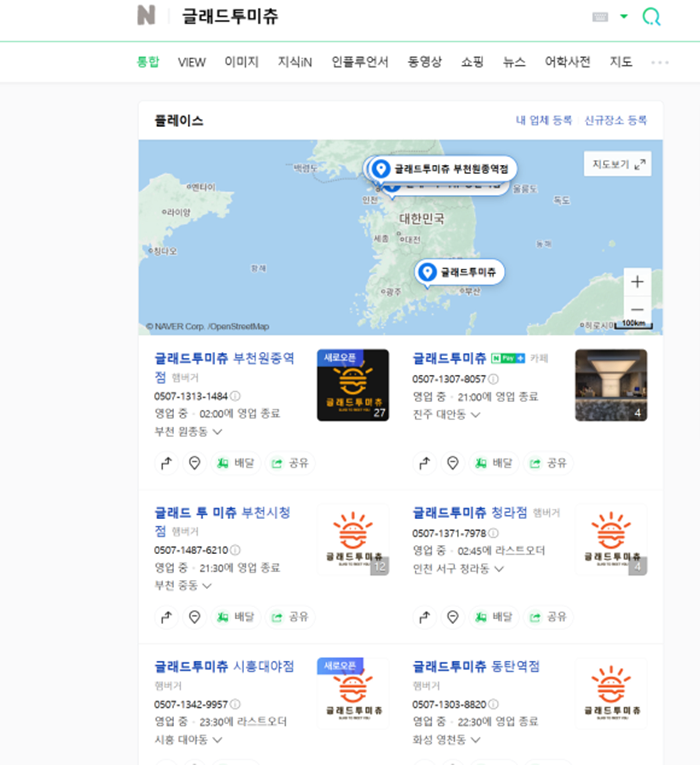Expand the 진주 대안동 address
Viewport: 700px width, 765px height.
(x=446, y=415)
